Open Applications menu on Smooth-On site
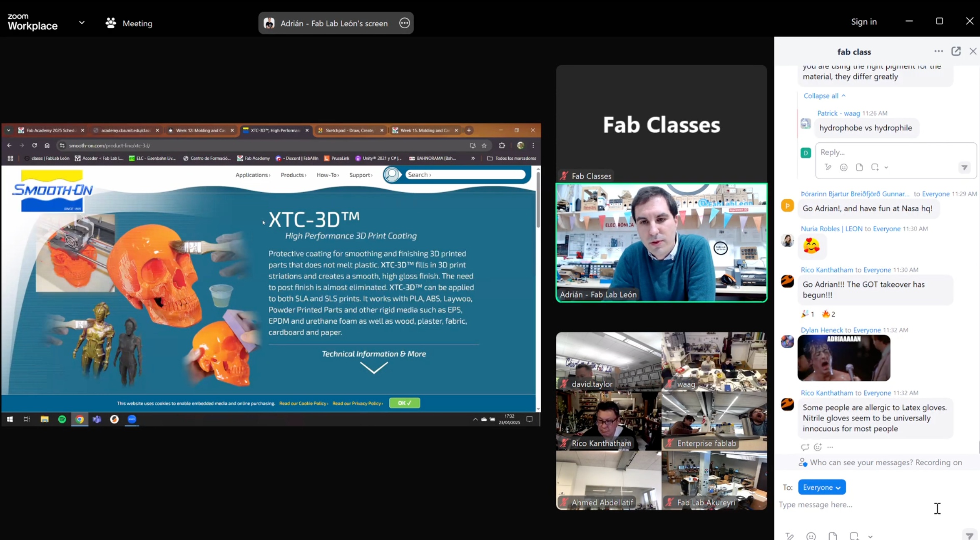This screenshot has height=540, width=980. 253,175
